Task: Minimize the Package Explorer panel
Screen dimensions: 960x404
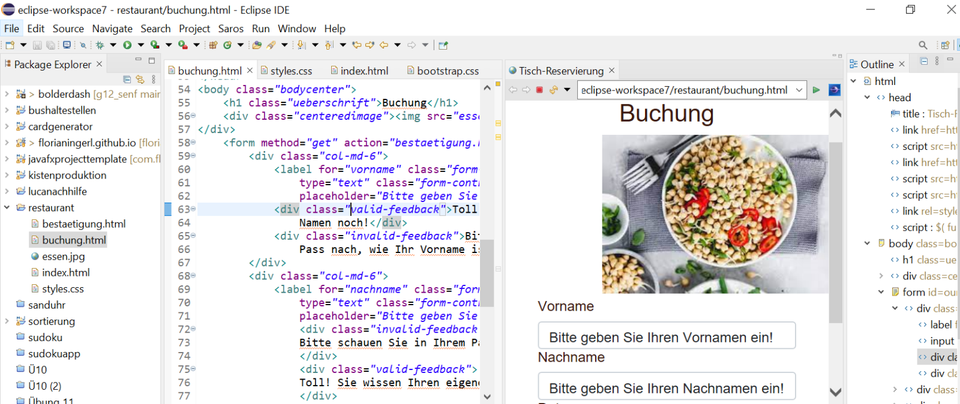Action: [x=138, y=60]
